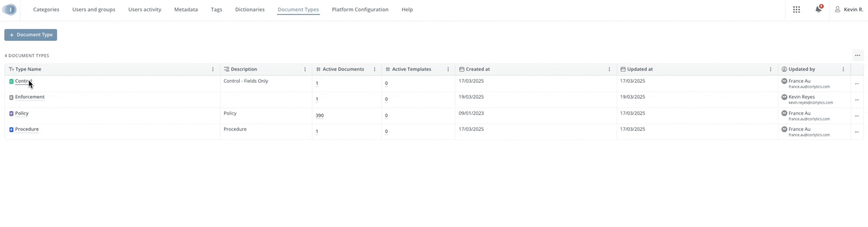View active templates count for Control
868x227 pixels.
(x=386, y=83)
